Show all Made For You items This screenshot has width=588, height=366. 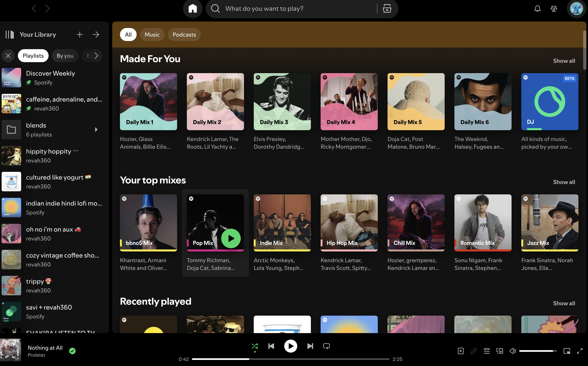tap(564, 61)
